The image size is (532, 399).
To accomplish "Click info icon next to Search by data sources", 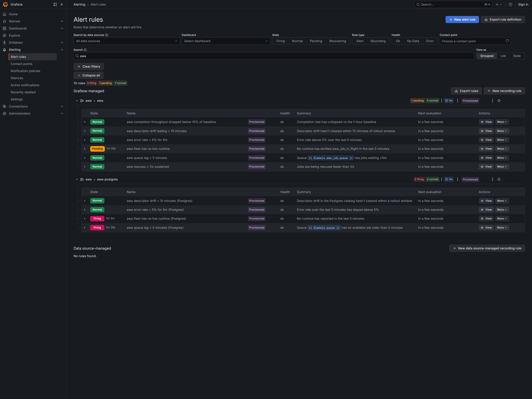I will click(107, 35).
